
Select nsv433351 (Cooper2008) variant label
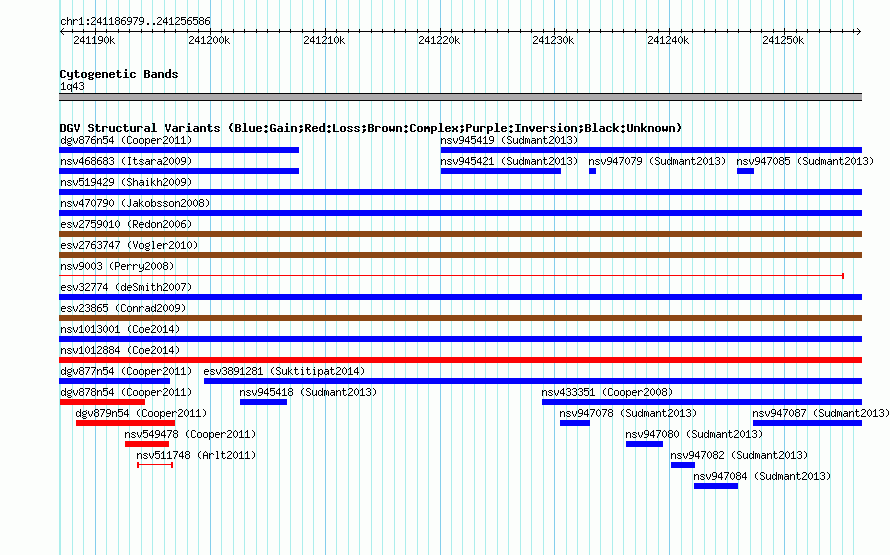[x=607, y=392]
